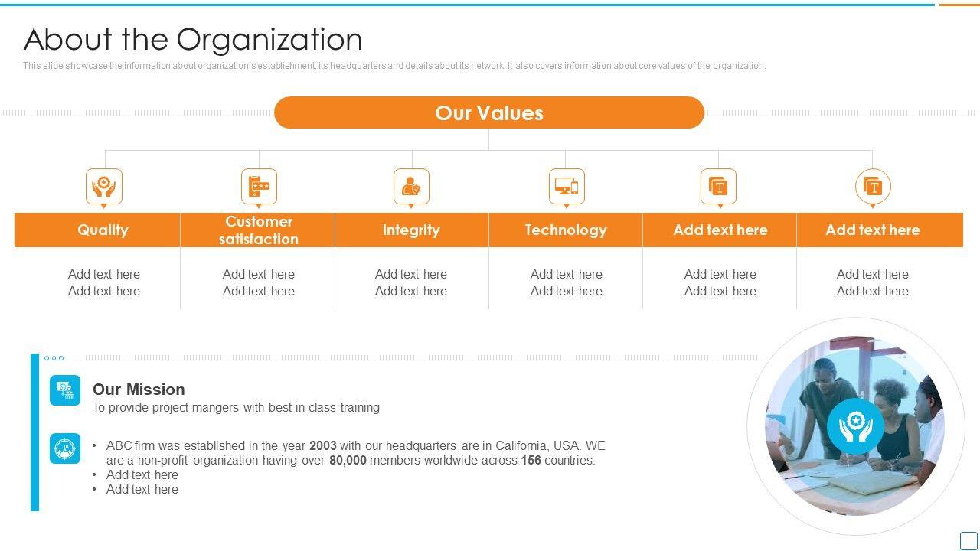
Task: Click the Our Values orange banner
Action: click(488, 112)
